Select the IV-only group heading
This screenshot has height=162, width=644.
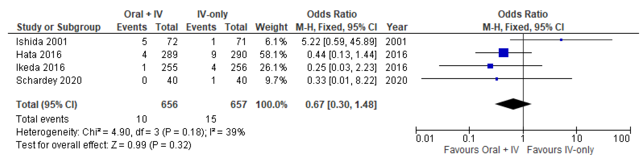pyautogui.click(x=212, y=14)
